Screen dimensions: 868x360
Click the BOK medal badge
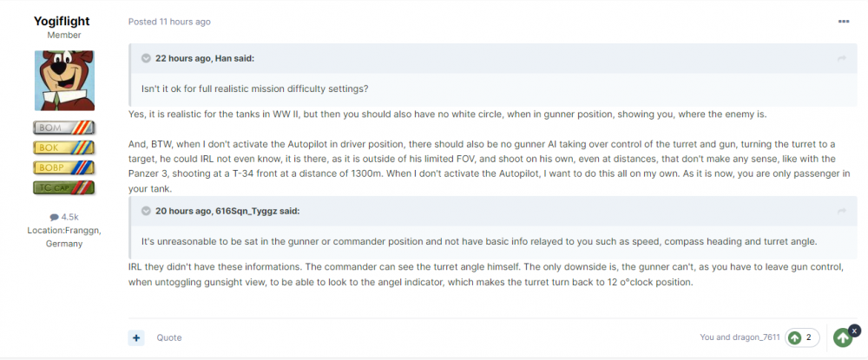62,148
